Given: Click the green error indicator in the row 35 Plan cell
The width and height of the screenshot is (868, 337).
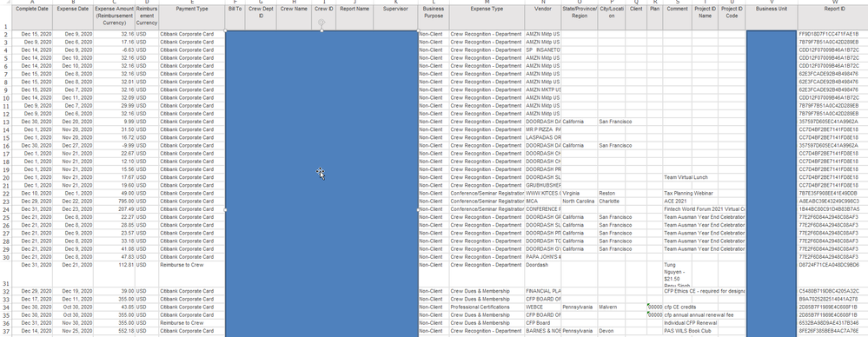Looking at the screenshot, I should [648, 313].
